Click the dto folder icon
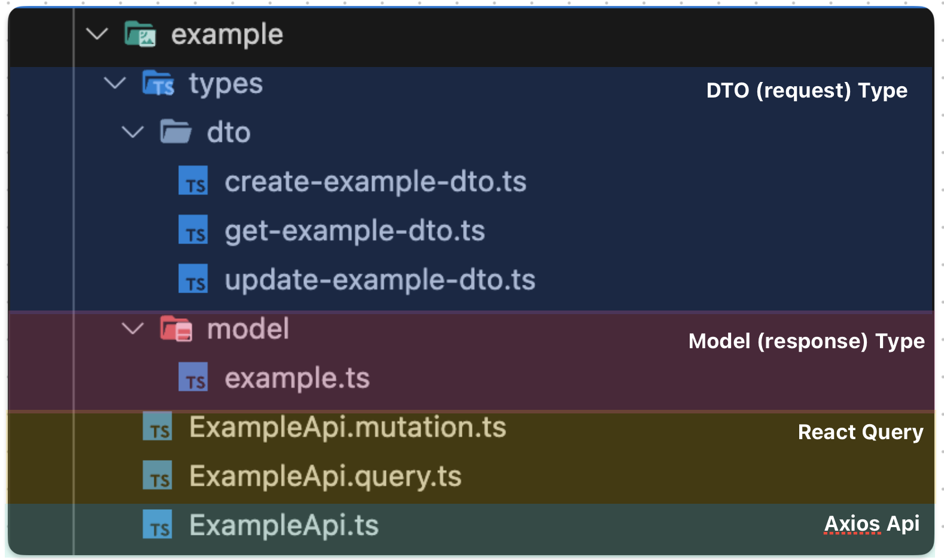This screenshot has height=560, width=944. click(x=175, y=132)
